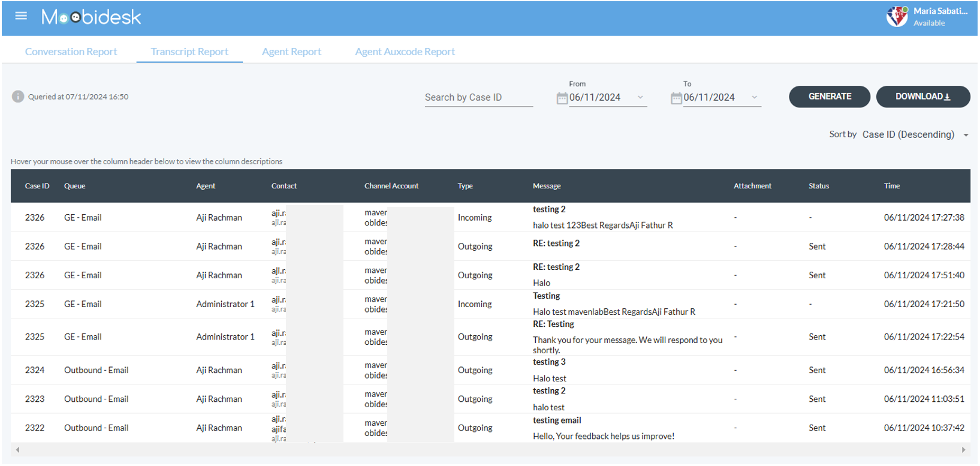Click the query info icon
Viewport: 980px width, 466px height.
[18, 97]
